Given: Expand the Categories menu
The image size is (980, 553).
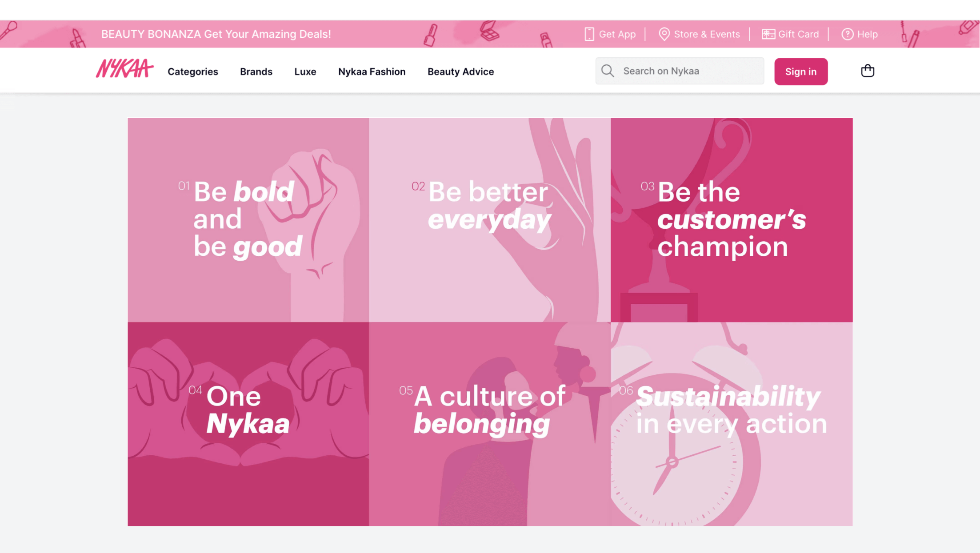Looking at the screenshot, I should pos(193,72).
